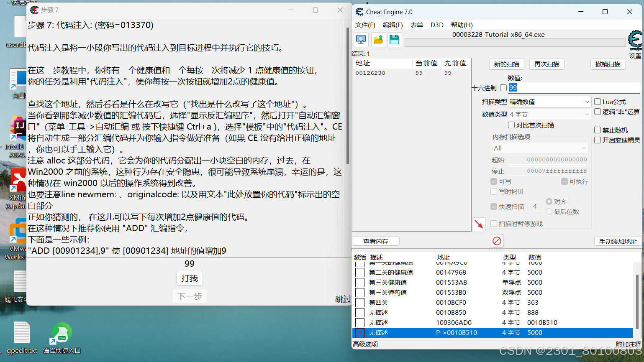This screenshot has height=362, width=644.
Task: Click the 手动添加地址 button
Action: tap(618, 241)
